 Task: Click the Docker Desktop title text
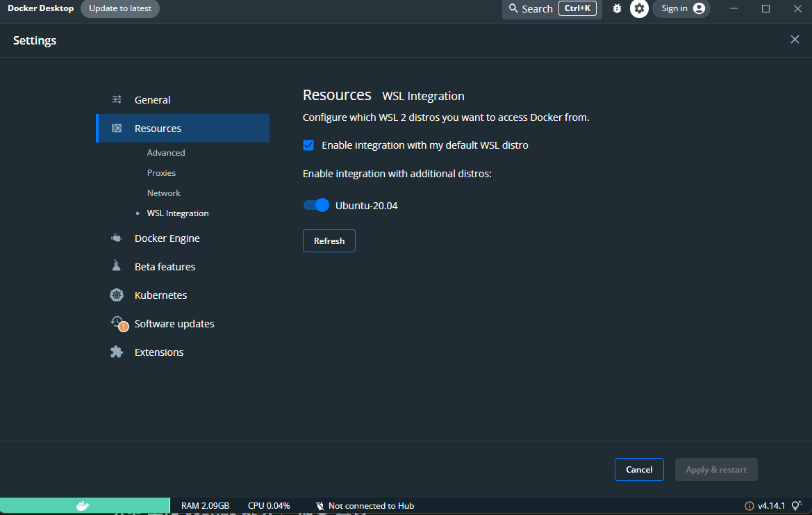(x=40, y=8)
